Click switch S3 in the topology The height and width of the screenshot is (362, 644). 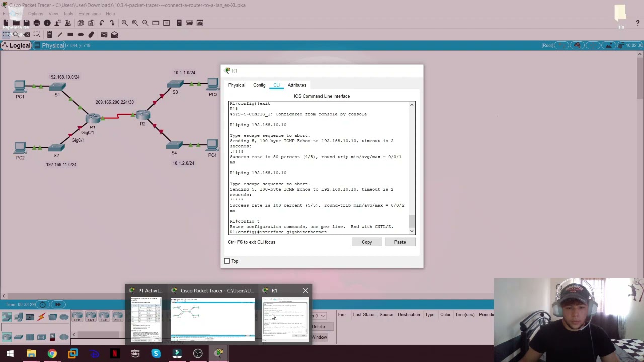point(175,84)
